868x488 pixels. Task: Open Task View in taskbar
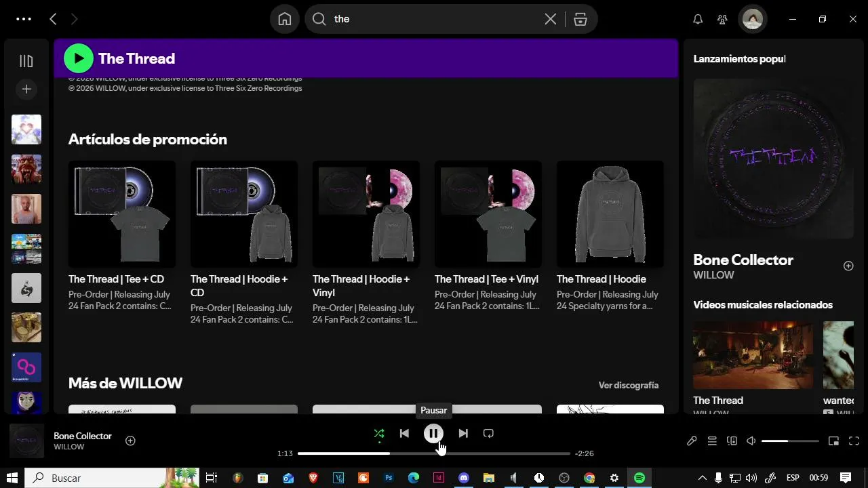point(212,478)
